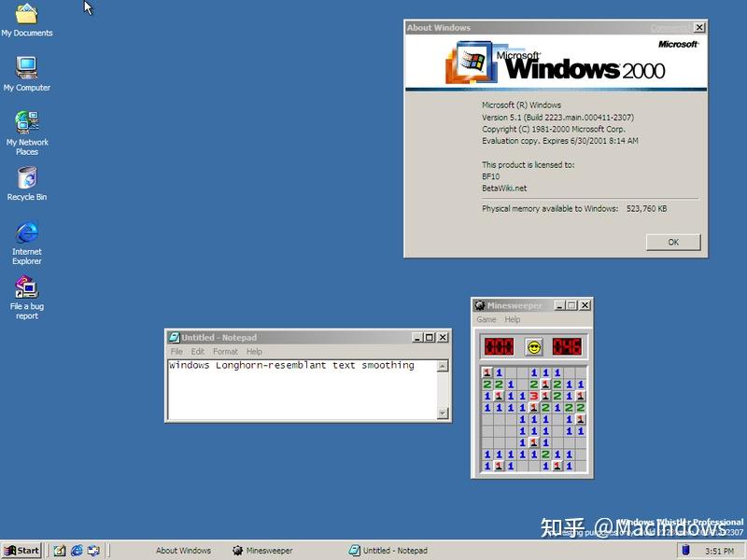Open Outlook Express from the Quick Launch bar
The height and width of the screenshot is (560, 747).
[92, 550]
